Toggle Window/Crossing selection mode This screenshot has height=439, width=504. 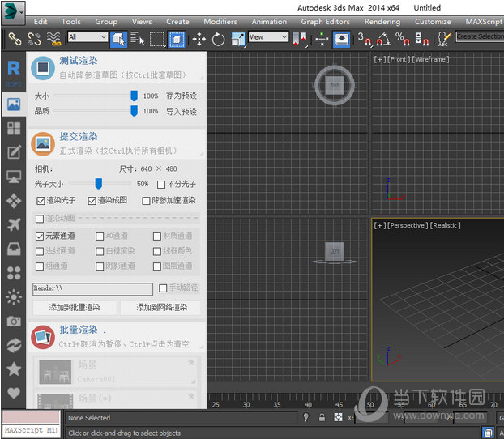[177, 39]
